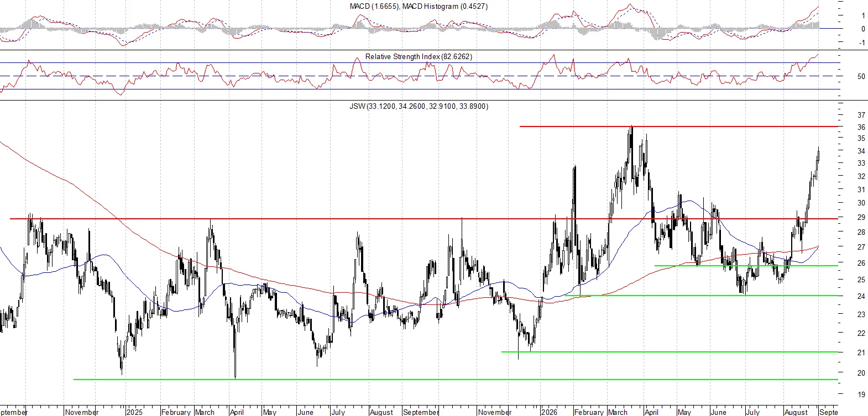Select the -1 value on MACD axis

(862, 43)
